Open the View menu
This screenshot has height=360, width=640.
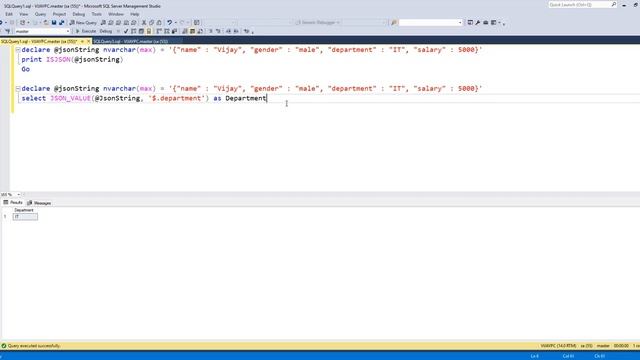click(24, 14)
